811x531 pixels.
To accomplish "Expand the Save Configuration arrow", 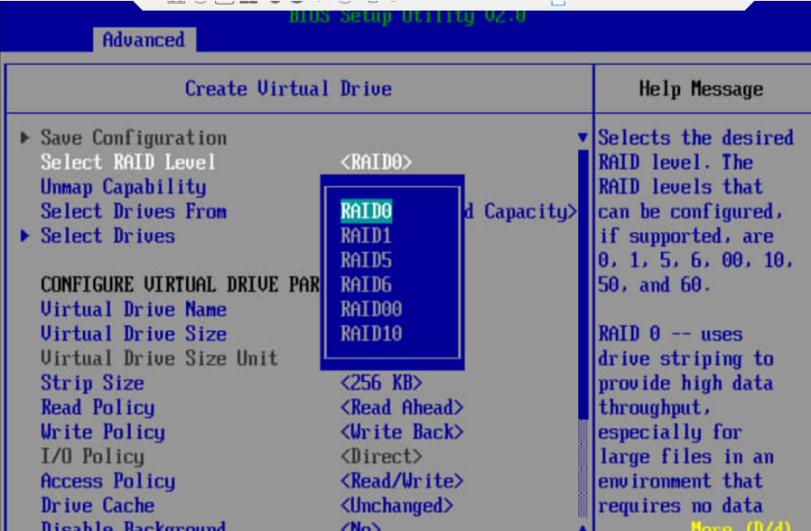I will pos(26,138).
